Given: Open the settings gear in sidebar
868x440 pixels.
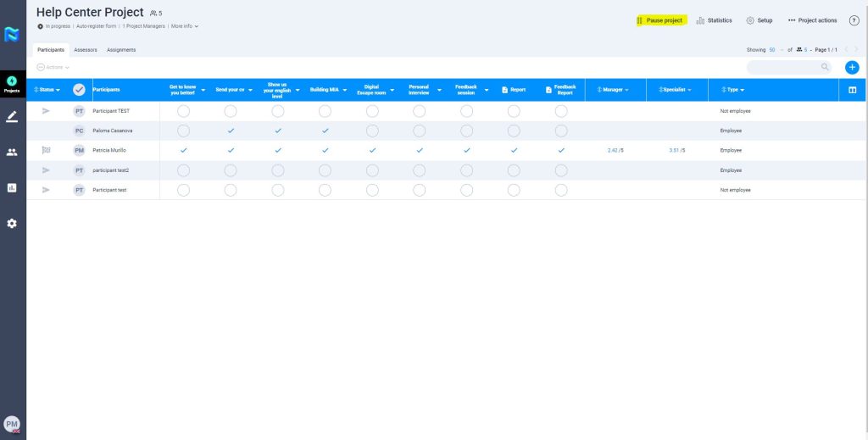Looking at the screenshot, I should point(12,224).
